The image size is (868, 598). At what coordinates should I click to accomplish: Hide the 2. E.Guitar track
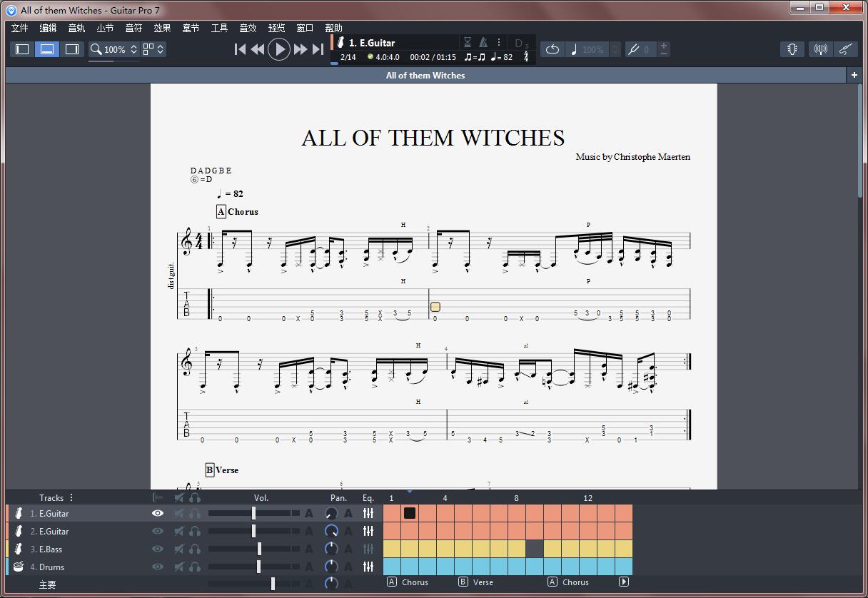[x=156, y=532]
